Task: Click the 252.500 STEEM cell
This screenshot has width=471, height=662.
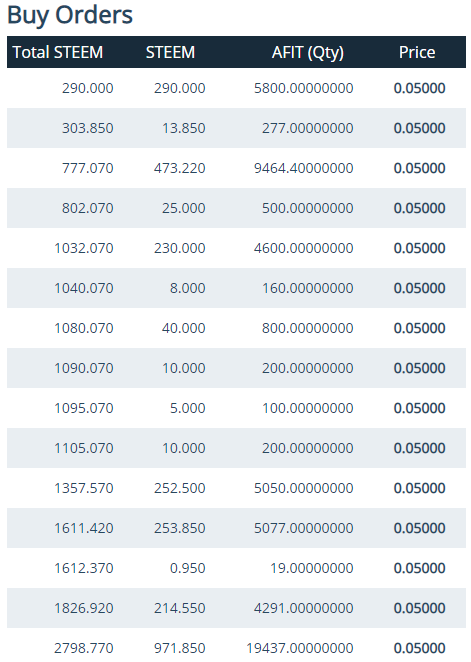Action: (x=179, y=488)
